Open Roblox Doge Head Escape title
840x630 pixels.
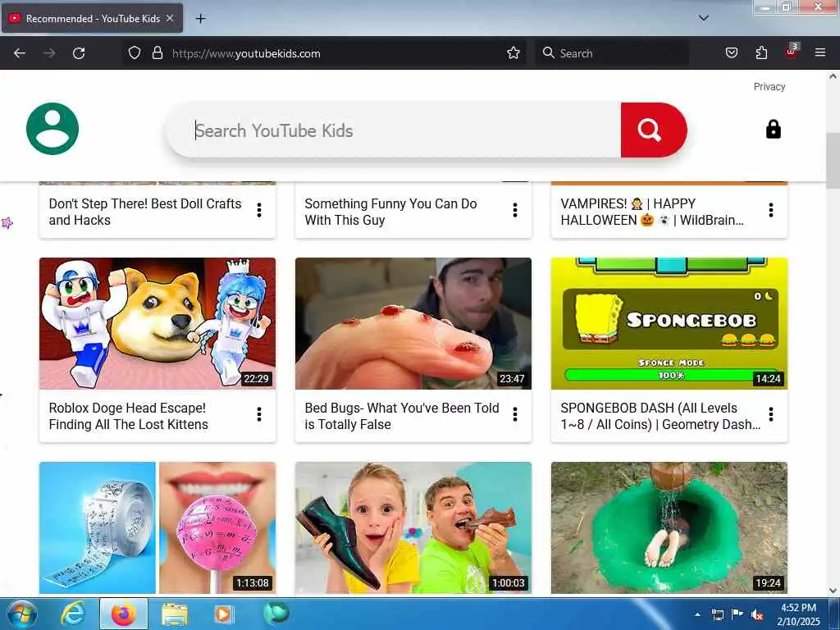pyautogui.click(x=129, y=416)
